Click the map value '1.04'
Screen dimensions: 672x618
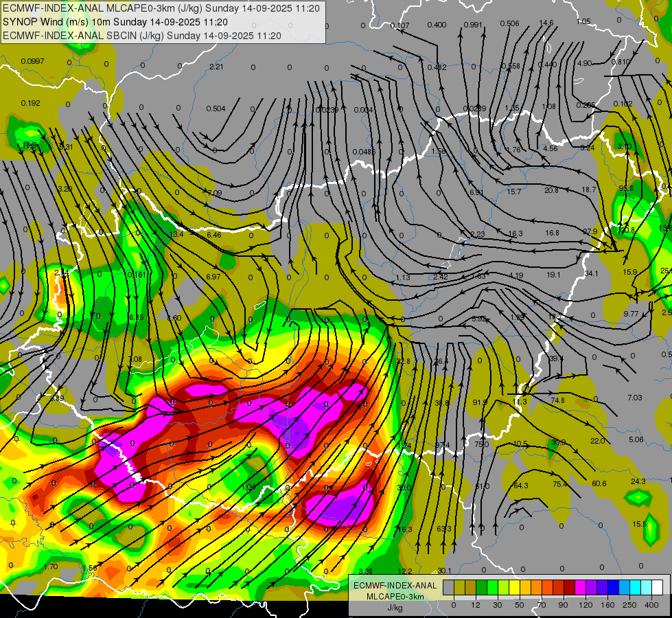coord(248,487)
